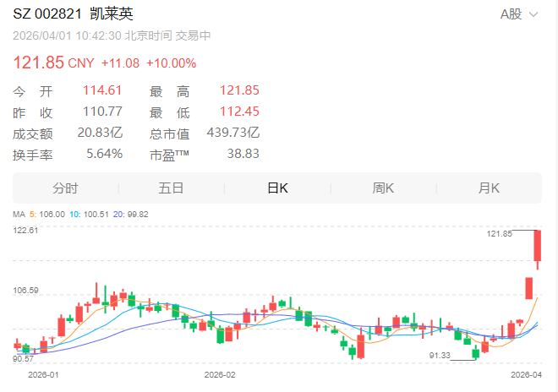Click the current price 121.85 CNY
Viewport: 558px width, 392px height.
point(52,63)
